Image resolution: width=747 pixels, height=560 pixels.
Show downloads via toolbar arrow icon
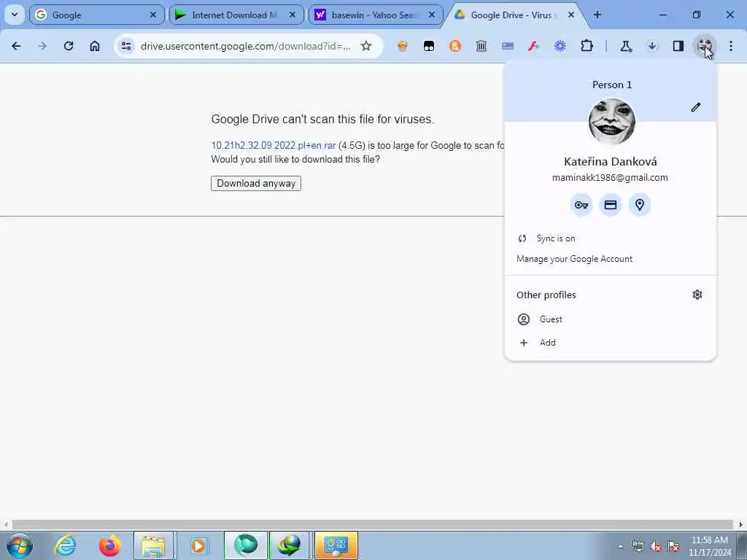point(652,46)
